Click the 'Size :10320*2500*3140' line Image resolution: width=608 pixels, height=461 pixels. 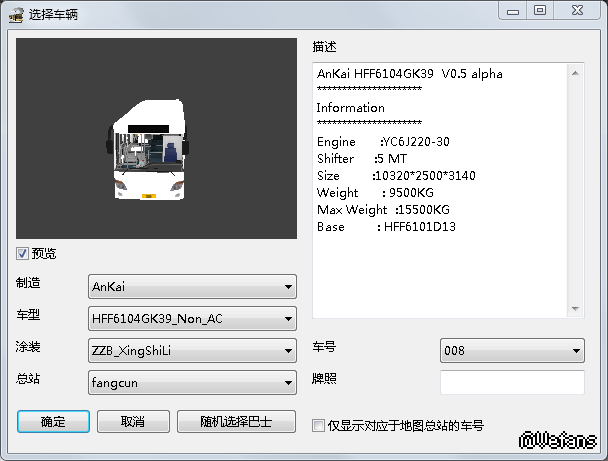[396, 176]
